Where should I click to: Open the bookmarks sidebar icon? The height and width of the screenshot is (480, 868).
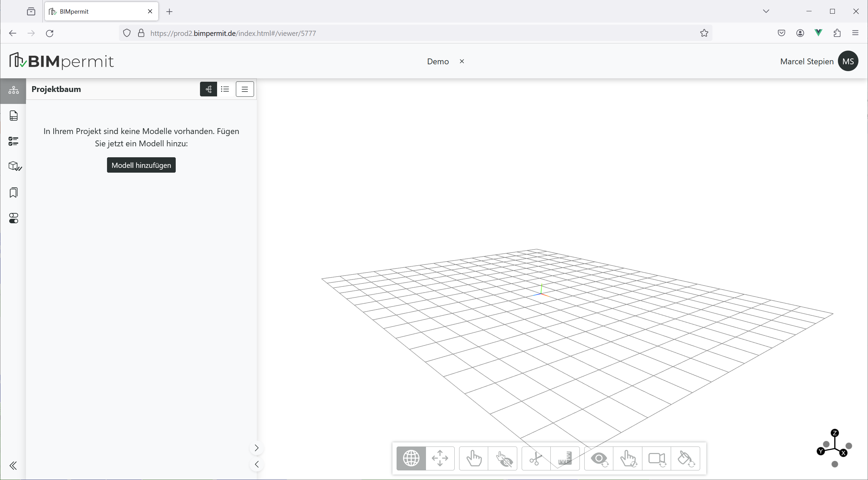pos(13,192)
